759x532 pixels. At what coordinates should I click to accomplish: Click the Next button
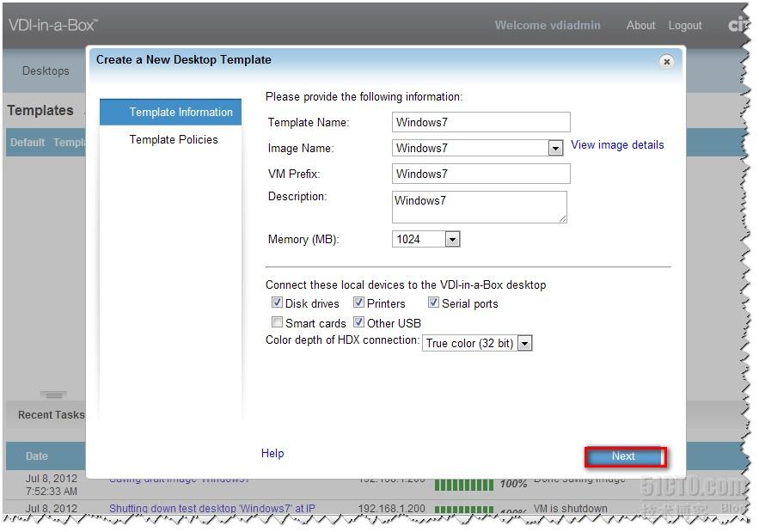[626, 456]
